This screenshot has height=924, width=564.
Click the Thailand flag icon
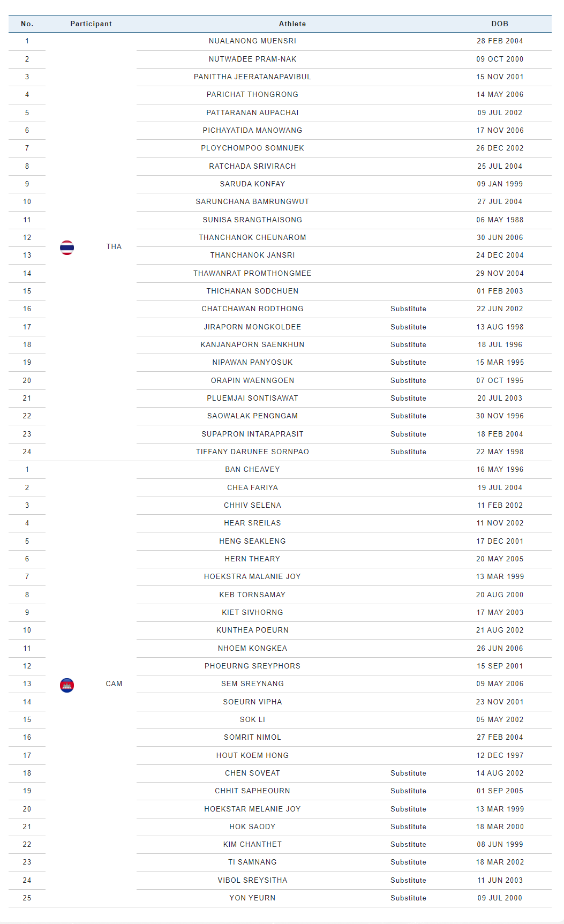point(67,247)
